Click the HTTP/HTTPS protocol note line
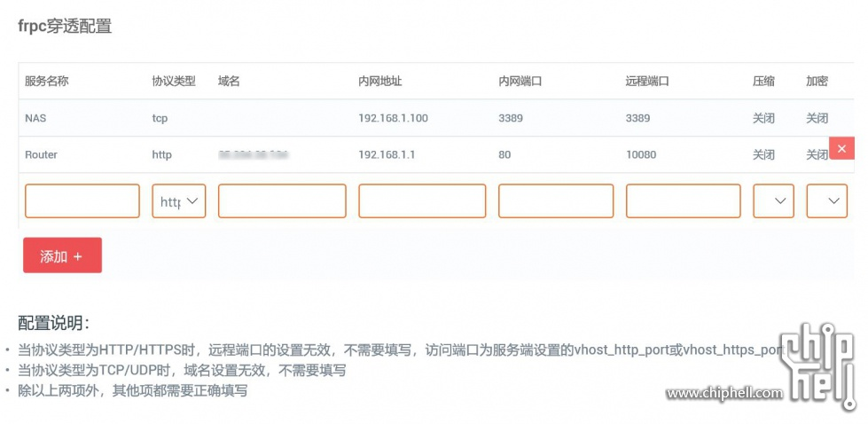 pos(401,349)
